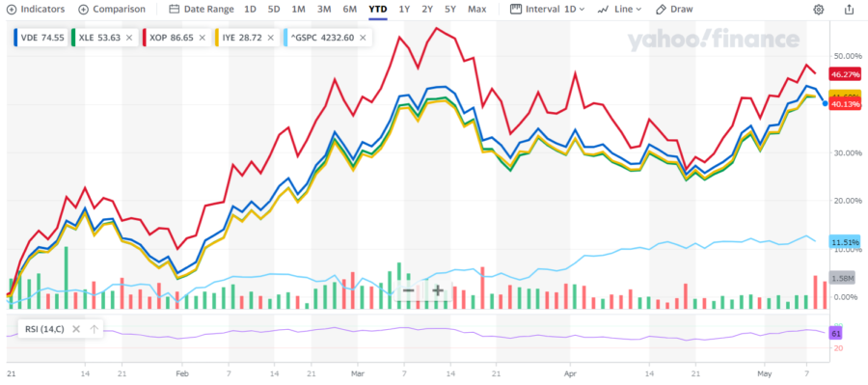
Task: Click the calendar icon beside Date Range
Action: point(174,10)
